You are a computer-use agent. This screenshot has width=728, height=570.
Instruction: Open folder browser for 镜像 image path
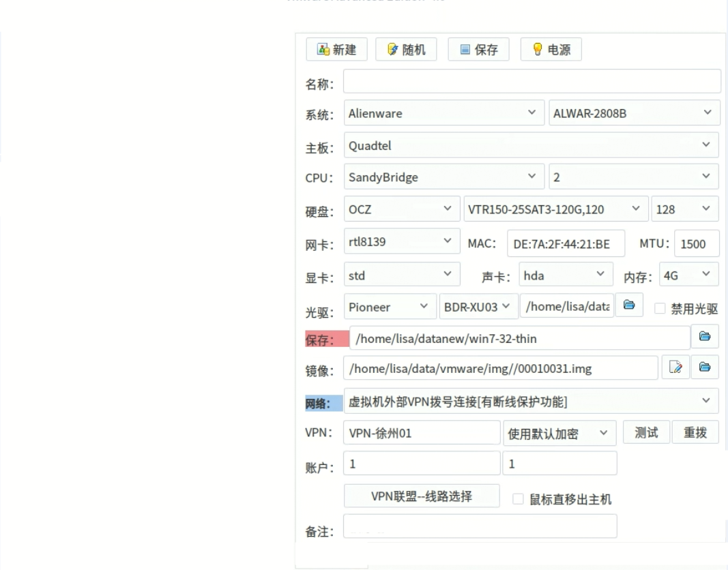[x=705, y=367]
